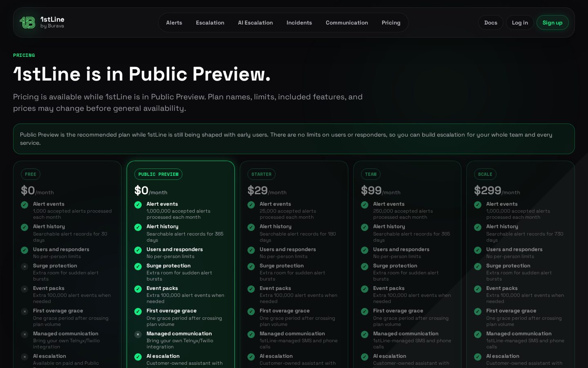
Task: Click the $29/month price
Action: point(267,191)
